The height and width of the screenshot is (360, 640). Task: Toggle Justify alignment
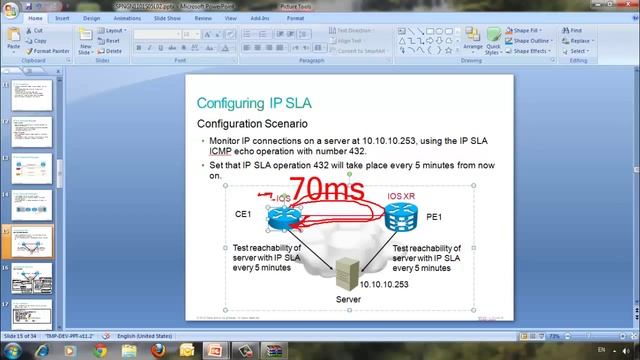280,48
